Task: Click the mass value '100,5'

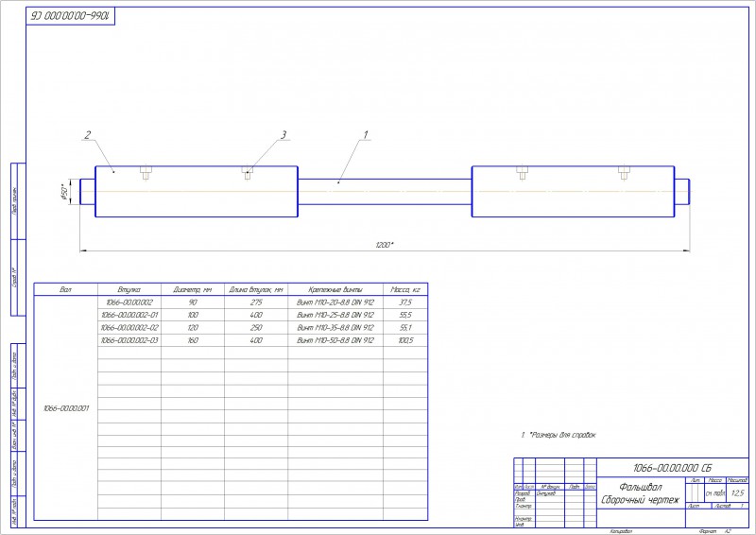Action: click(x=405, y=340)
